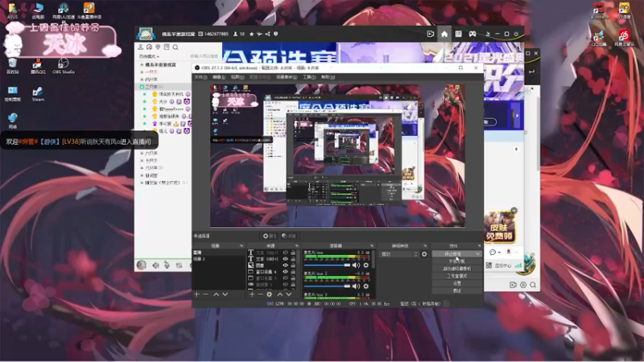Image resolution: width=644 pixels, height=362 pixels.
Task: Open gear settings for first Mic/Aux channel
Action: 366,265
